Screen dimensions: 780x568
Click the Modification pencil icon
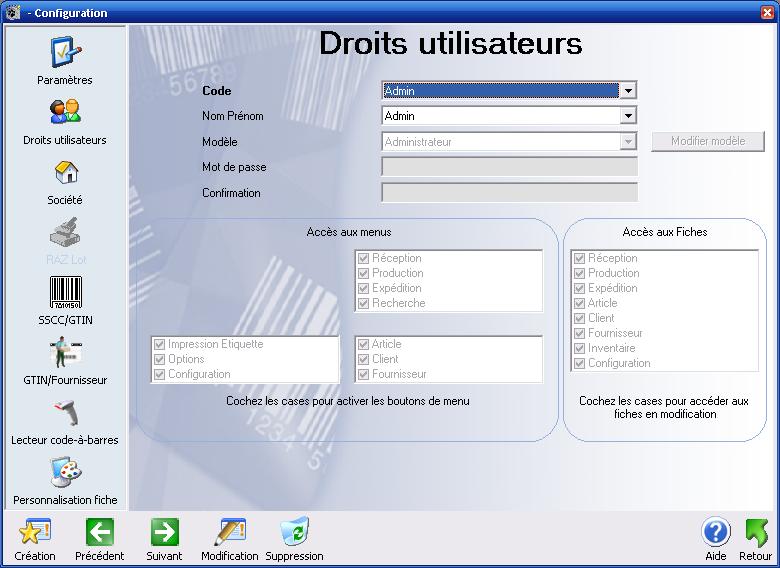coord(230,532)
